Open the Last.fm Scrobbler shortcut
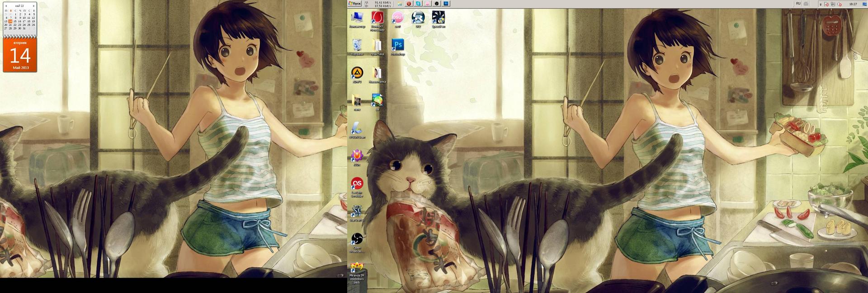Screen dimensions: 868x293 click(x=357, y=187)
